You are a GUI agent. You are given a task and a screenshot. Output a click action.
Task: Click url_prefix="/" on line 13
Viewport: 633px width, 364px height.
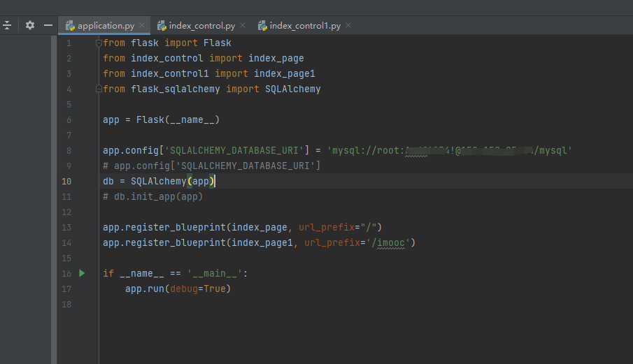338,227
